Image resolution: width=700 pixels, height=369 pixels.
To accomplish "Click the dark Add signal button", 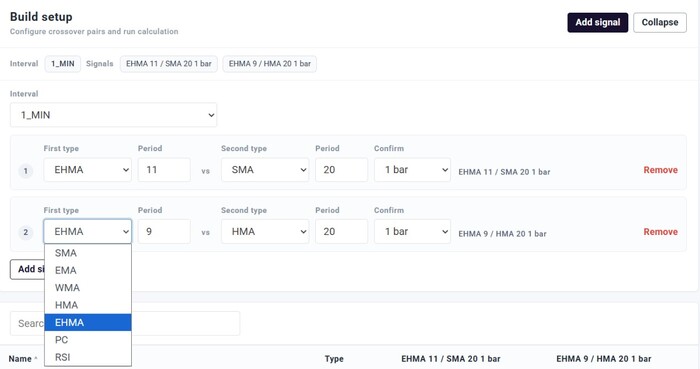I will click(597, 22).
